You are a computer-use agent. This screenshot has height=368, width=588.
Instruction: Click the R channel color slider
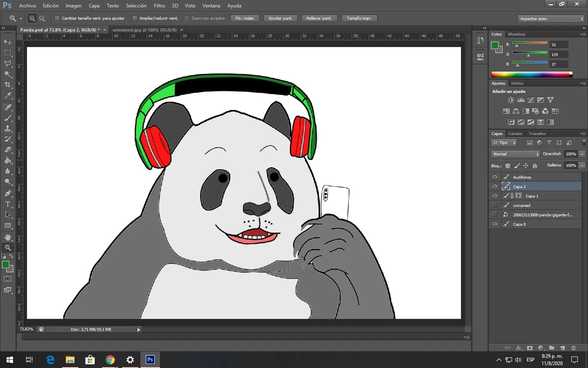point(530,44)
